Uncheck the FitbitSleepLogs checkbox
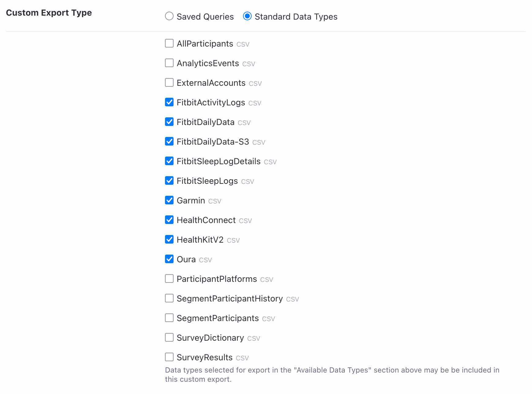532x394 pixels. click(x=169, y=181)
